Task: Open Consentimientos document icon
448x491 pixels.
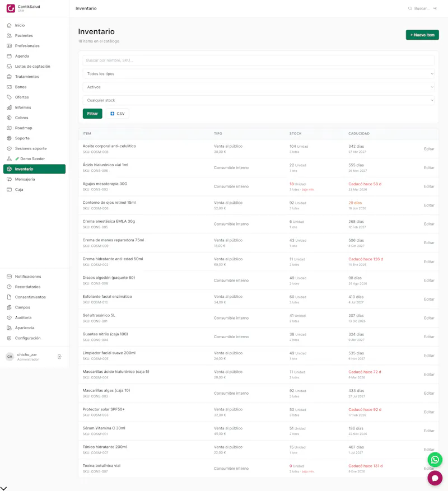Action: point(9,297)
